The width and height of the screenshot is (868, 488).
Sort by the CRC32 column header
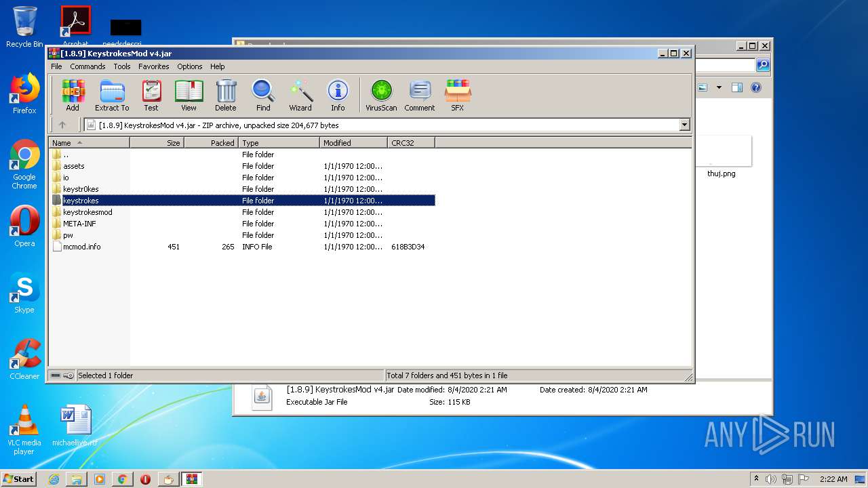point(411,143)
